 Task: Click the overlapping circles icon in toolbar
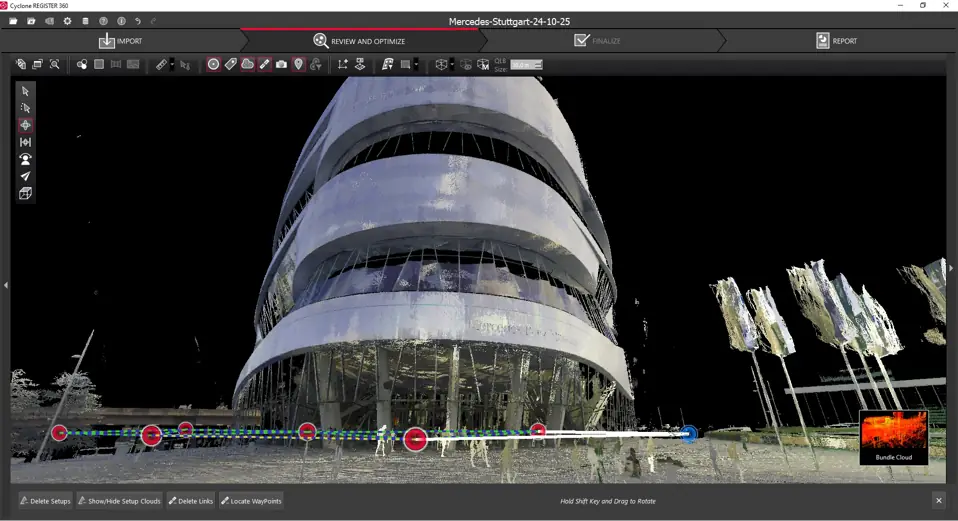click(81, 64)
